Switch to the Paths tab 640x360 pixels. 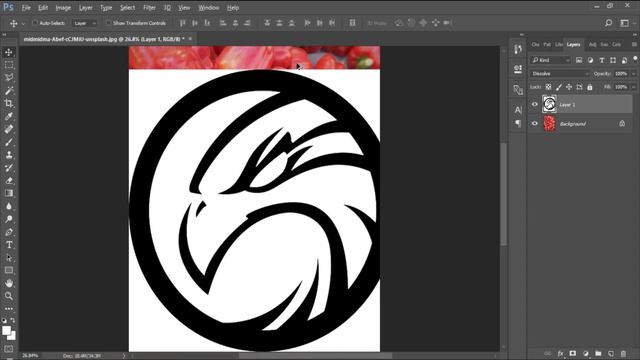point(547,44)
